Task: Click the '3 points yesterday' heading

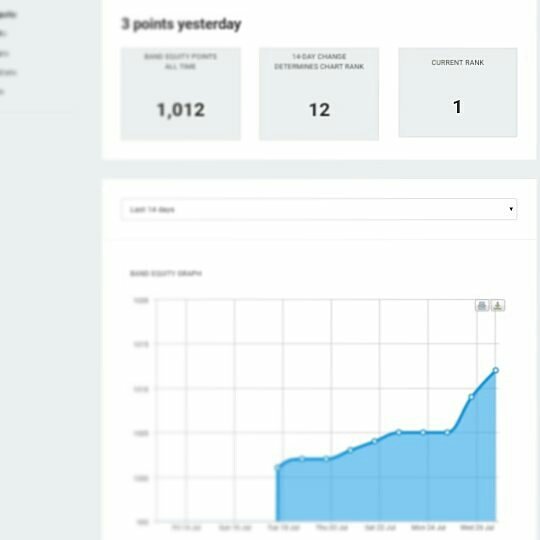Action: pyautogui.click(x=181, y=24)
